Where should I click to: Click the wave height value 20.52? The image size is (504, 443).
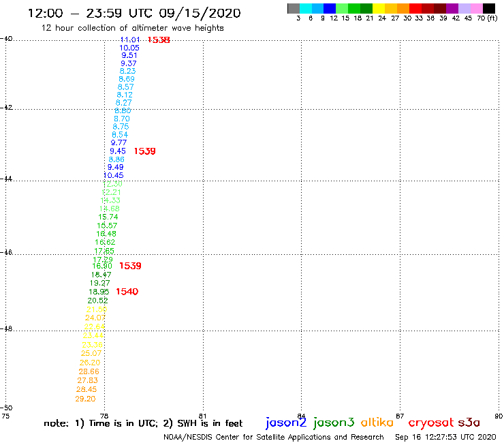[x=97, y=301]
